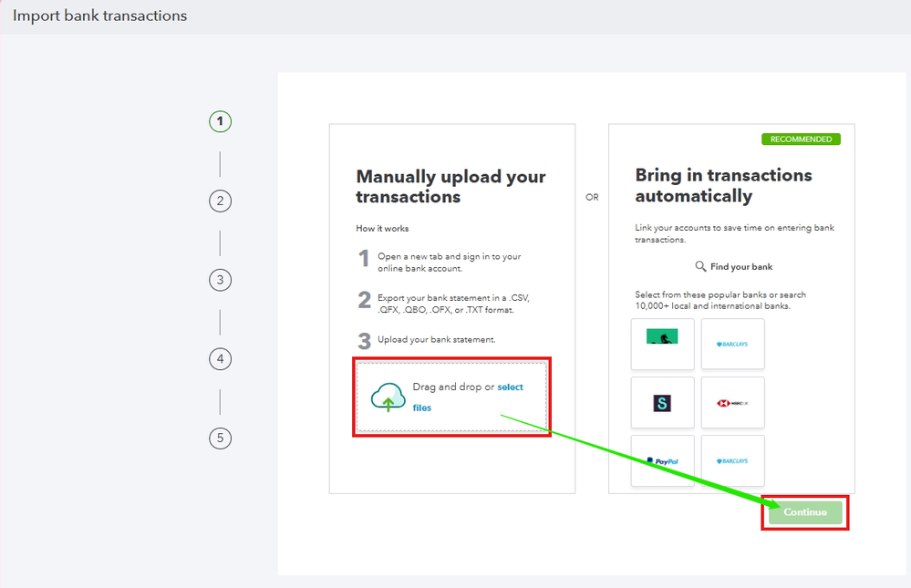Go to step 1 circle
The image size is (911, 588).
pyautogui.click(x=220, y=121)
